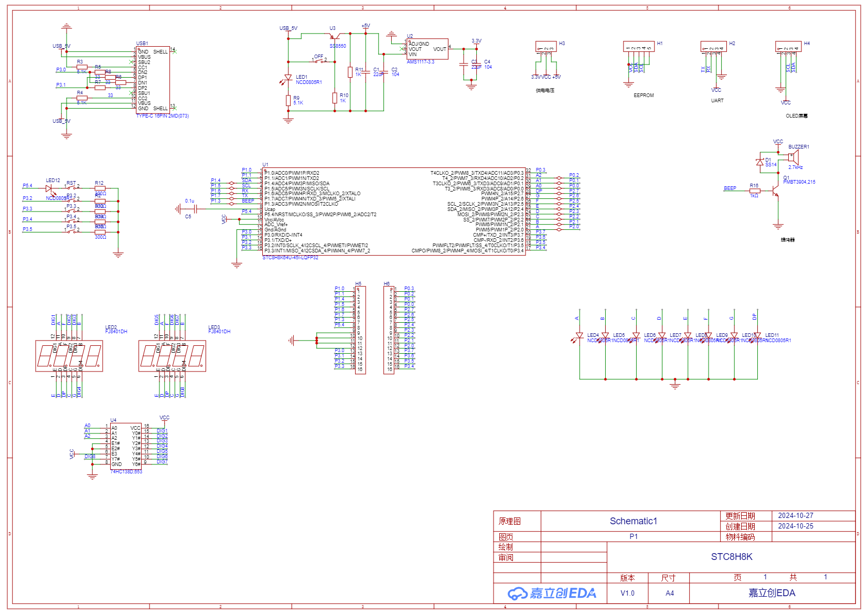Image resolution: width=868 pixels, height=614 pixels.
Task: Click the U2 AMS1117-3.3 regulator block
Action: point(427,49)
